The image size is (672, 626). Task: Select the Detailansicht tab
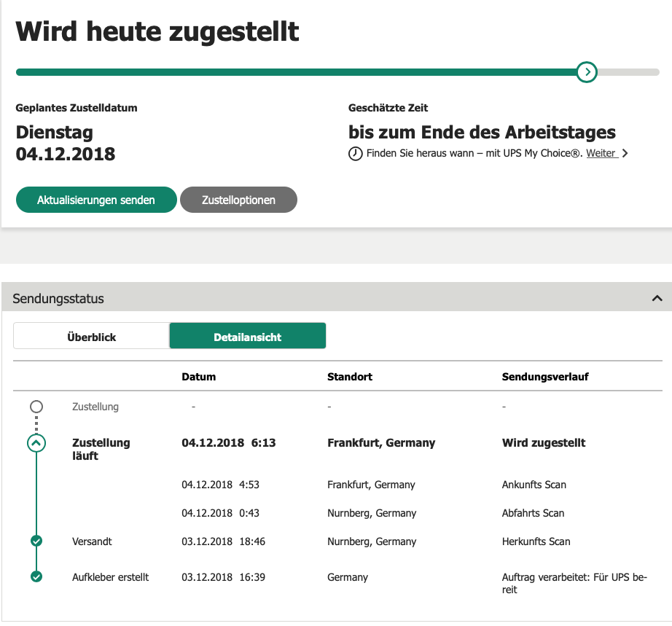coord(247,337)
